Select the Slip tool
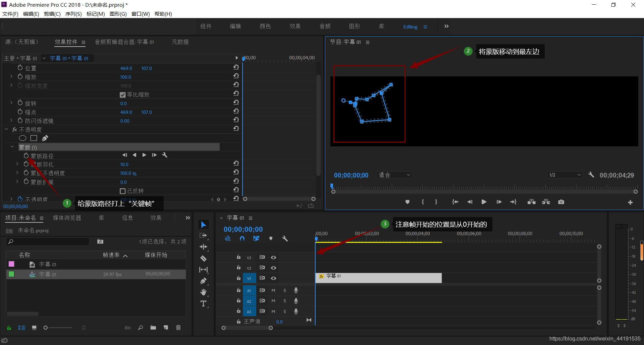Screen dimensions: 644x345 204,270
